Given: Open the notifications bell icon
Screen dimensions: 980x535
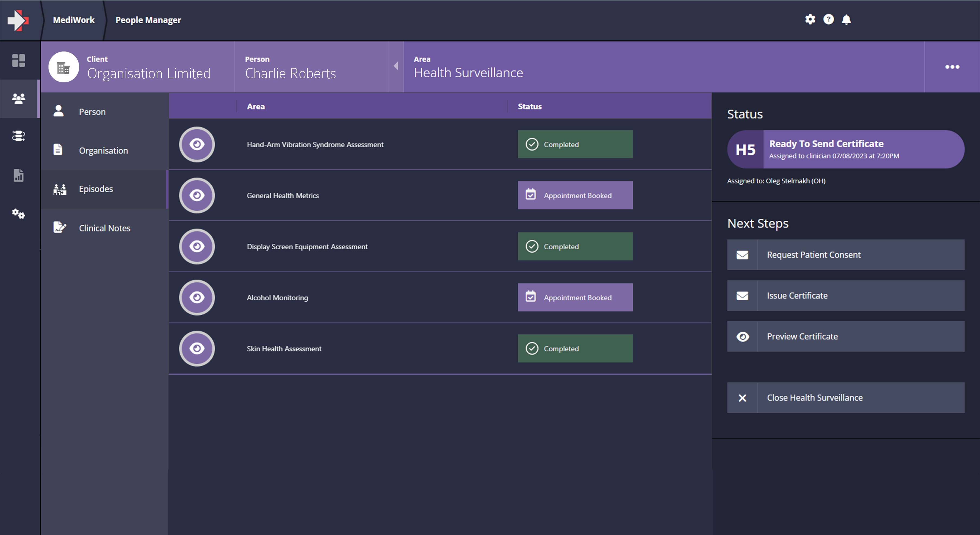Looking at the screenshot, I should tap(846, 20).
